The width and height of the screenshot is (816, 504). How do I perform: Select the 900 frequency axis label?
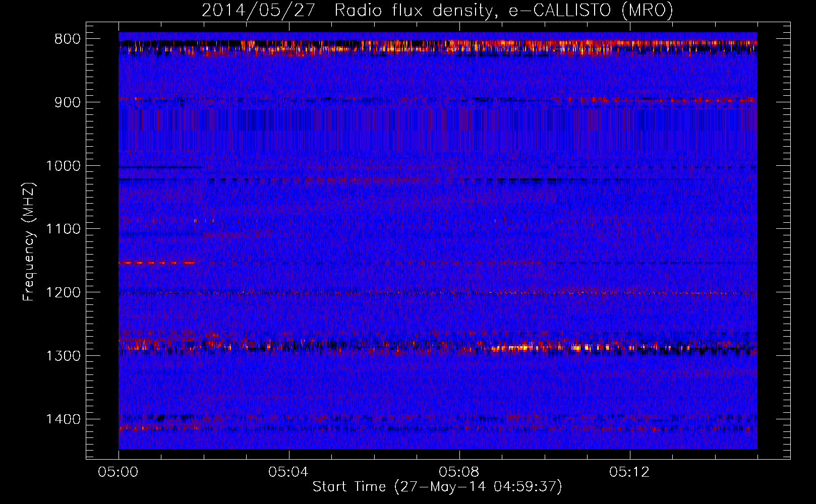68,102
